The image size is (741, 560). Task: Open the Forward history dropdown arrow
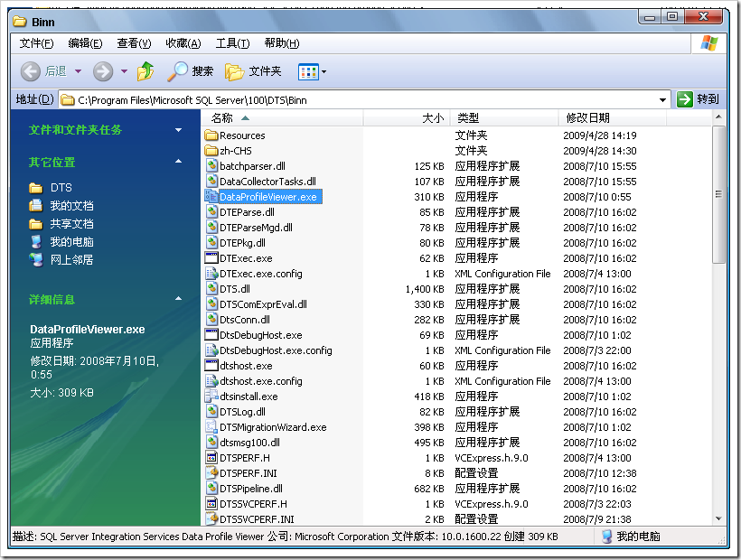(x=125, y=71)
